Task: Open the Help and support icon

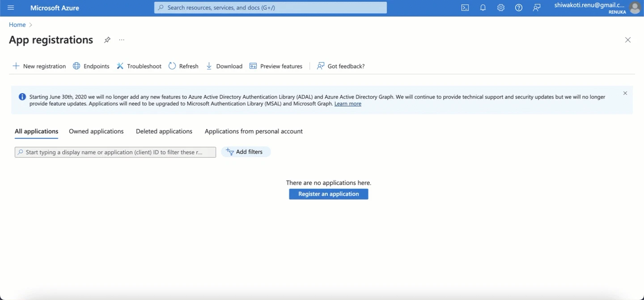Action: (x=519, y=8)
